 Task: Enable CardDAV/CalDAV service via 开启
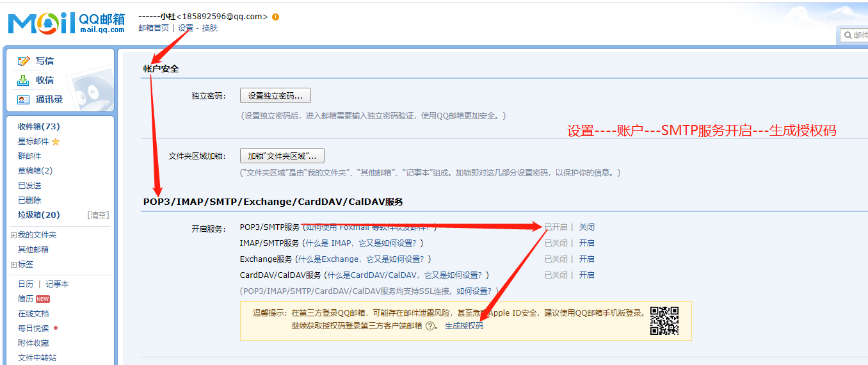586,275
